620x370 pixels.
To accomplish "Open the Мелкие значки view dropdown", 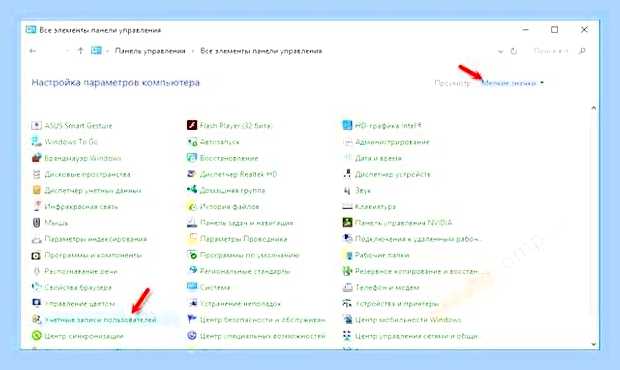I will 512,83.
